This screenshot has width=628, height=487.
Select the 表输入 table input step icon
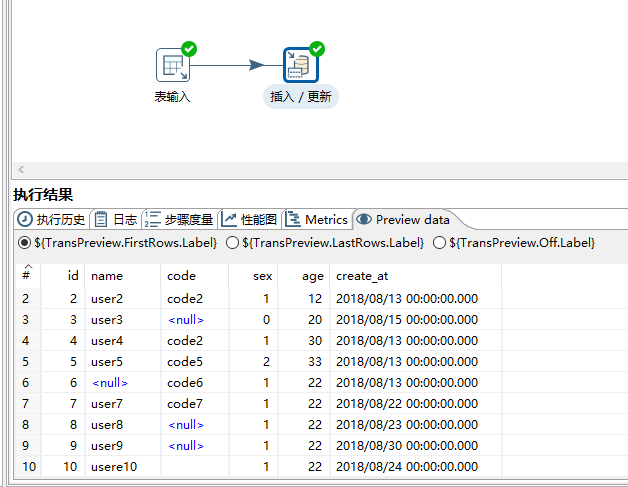point(173,65)
